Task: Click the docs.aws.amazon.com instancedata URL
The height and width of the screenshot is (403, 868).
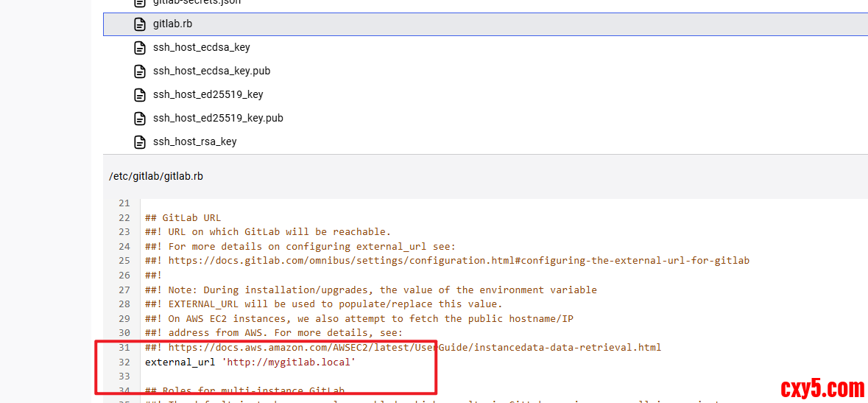Action: [x=414, y=348]
